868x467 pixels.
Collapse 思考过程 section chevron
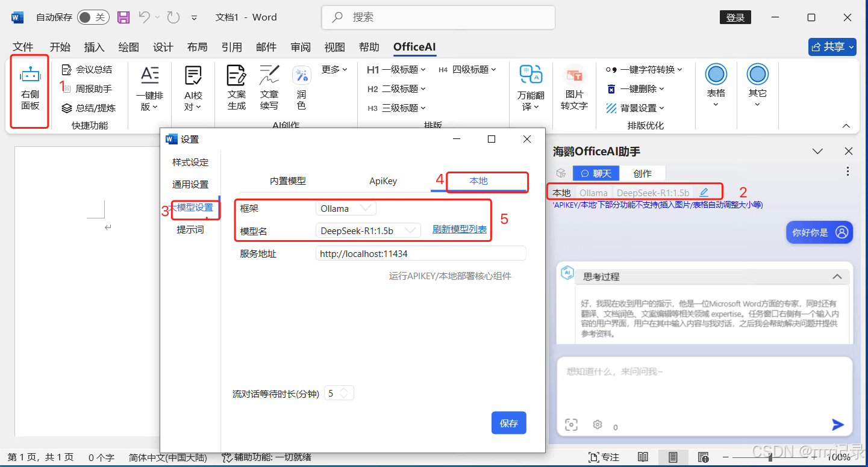(x=837, y=277)
